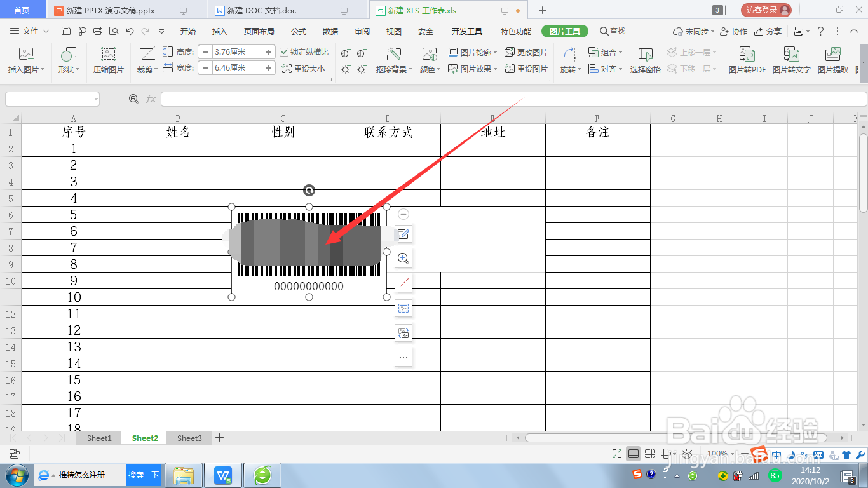
Task: Click the zoom magnifier beside the picture
Action: 403,259
